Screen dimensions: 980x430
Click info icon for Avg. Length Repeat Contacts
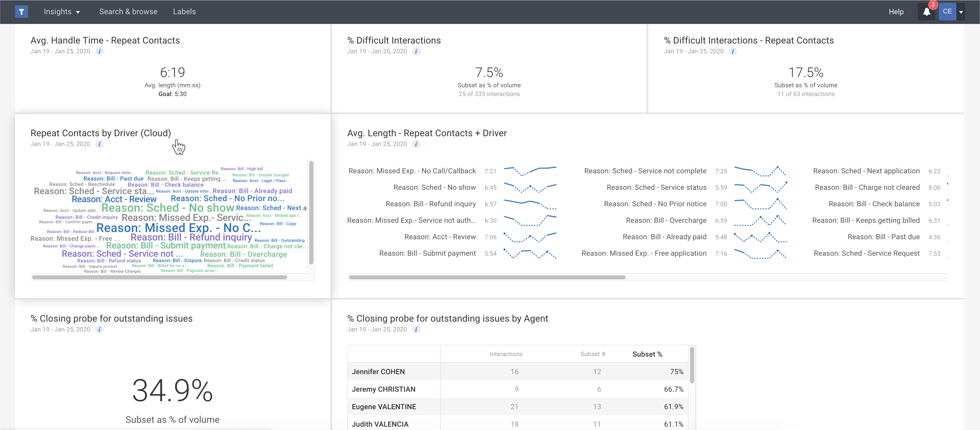click(416, 144)
